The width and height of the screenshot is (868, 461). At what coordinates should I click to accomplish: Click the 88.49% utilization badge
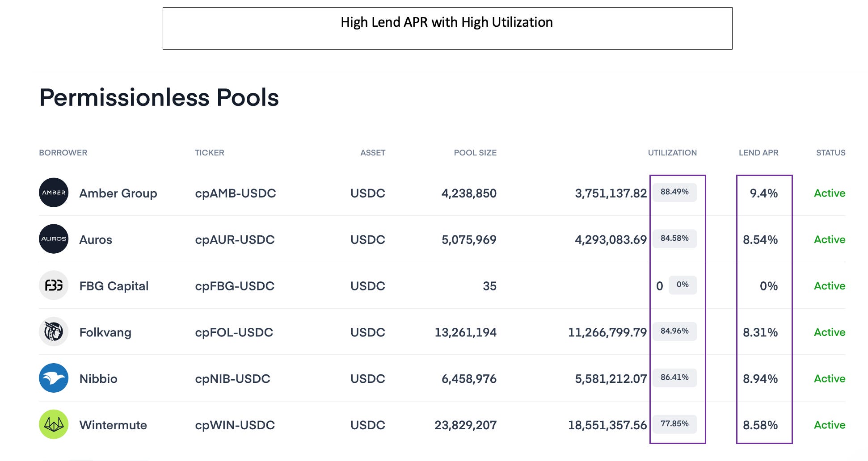coord(674,192)
